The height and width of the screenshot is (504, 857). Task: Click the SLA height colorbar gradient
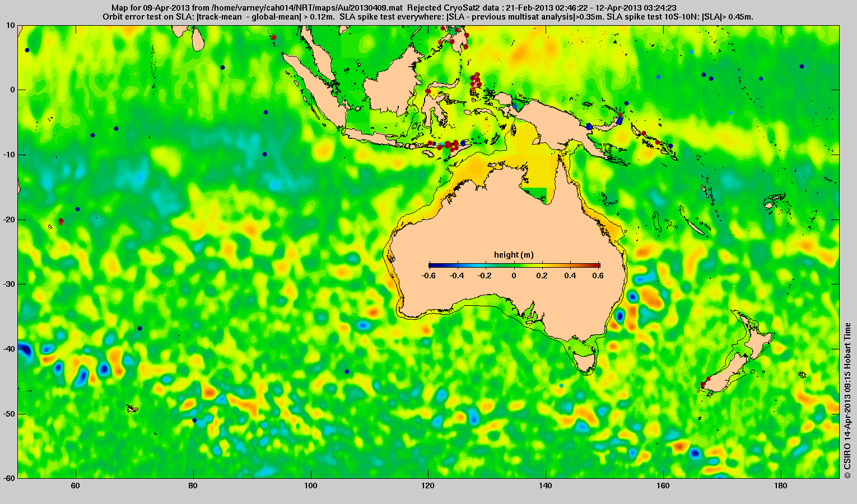(x=514, y=265)
